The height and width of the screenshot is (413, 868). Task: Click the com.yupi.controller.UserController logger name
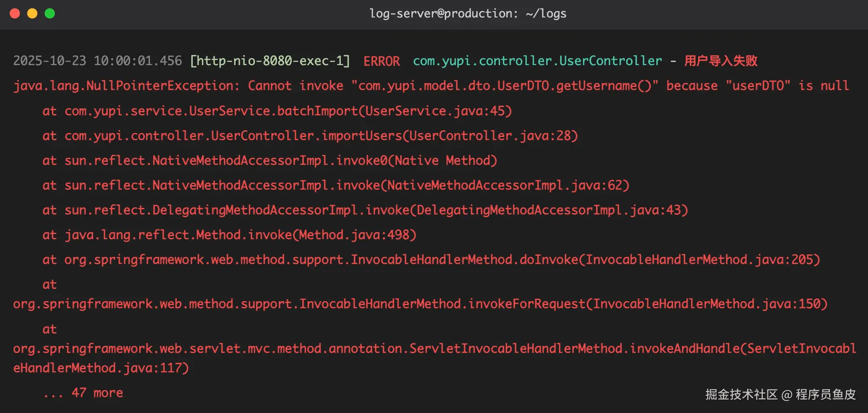point(537,61)
